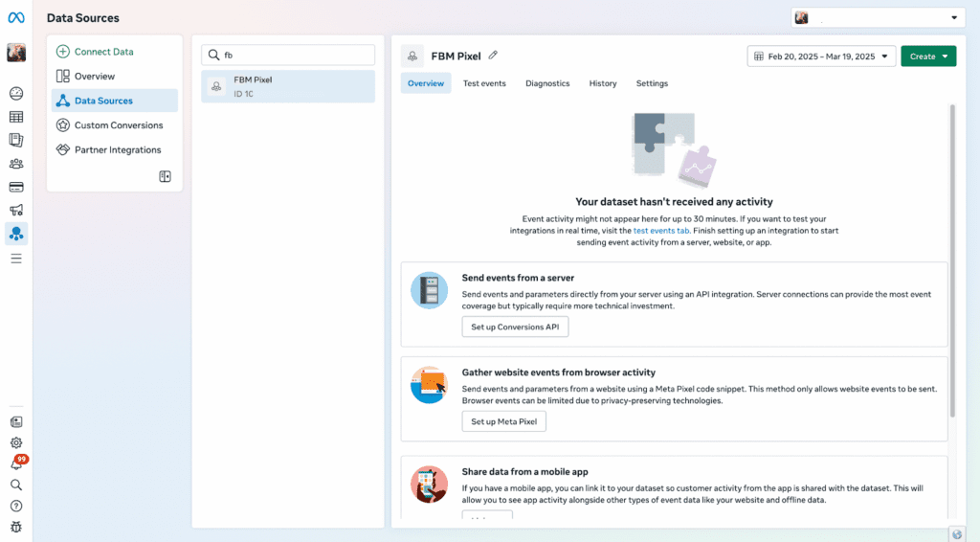Screen dimensions: 980x542
Task: Switch to the Diagnostics tab
Action: click(547, 83)
